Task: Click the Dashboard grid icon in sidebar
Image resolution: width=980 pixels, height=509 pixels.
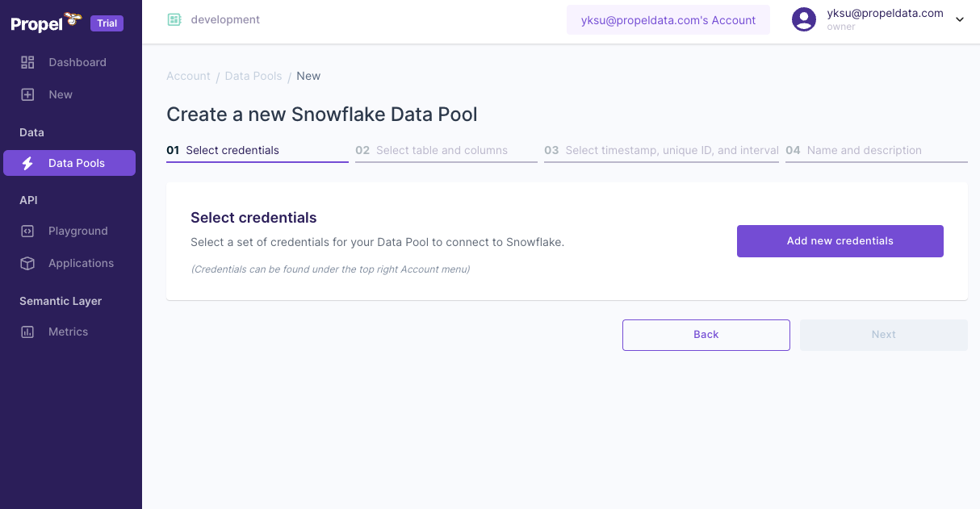Action: [27, 62]
